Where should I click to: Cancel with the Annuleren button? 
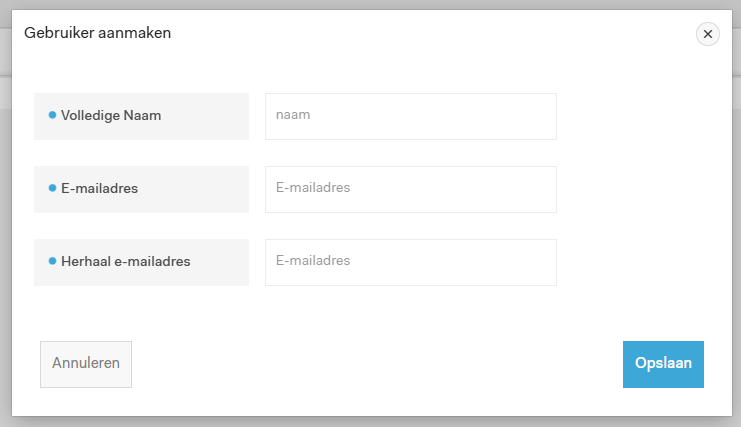coord(86,364)
